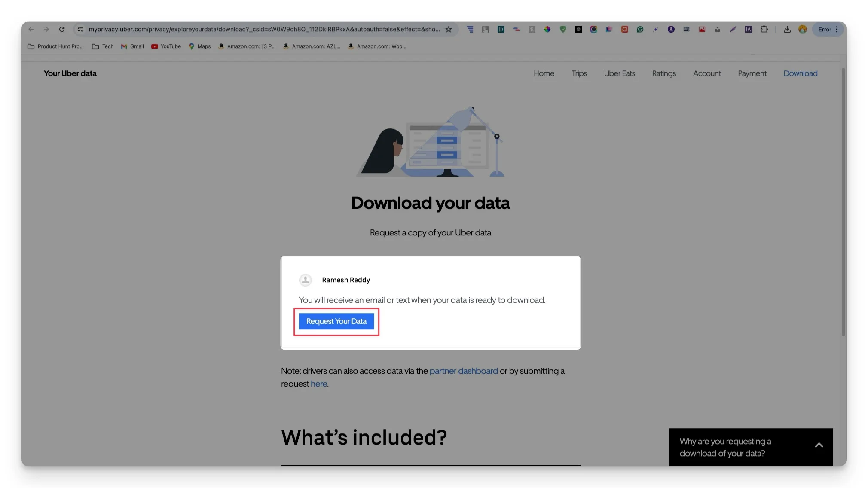Open the multicolor color wheel extension
Image resolution: width=868 pixels, height=488 pixels.
[547, 29]
